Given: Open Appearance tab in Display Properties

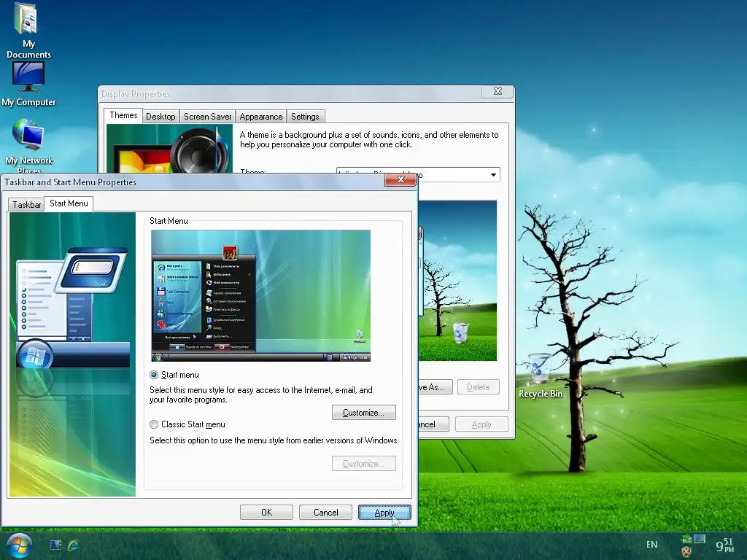Looking at the screenshot, I should [261, 117].
